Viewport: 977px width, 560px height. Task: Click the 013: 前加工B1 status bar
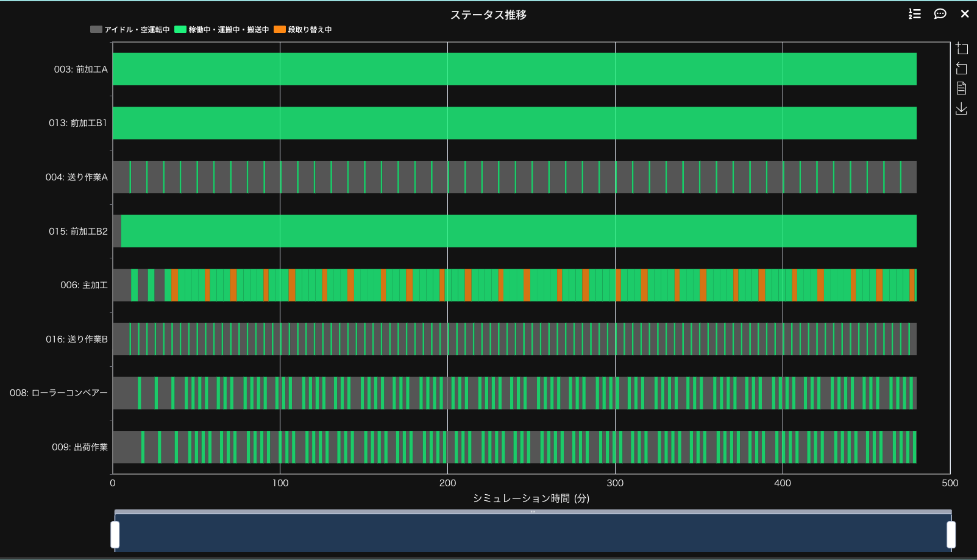point(514,123)
